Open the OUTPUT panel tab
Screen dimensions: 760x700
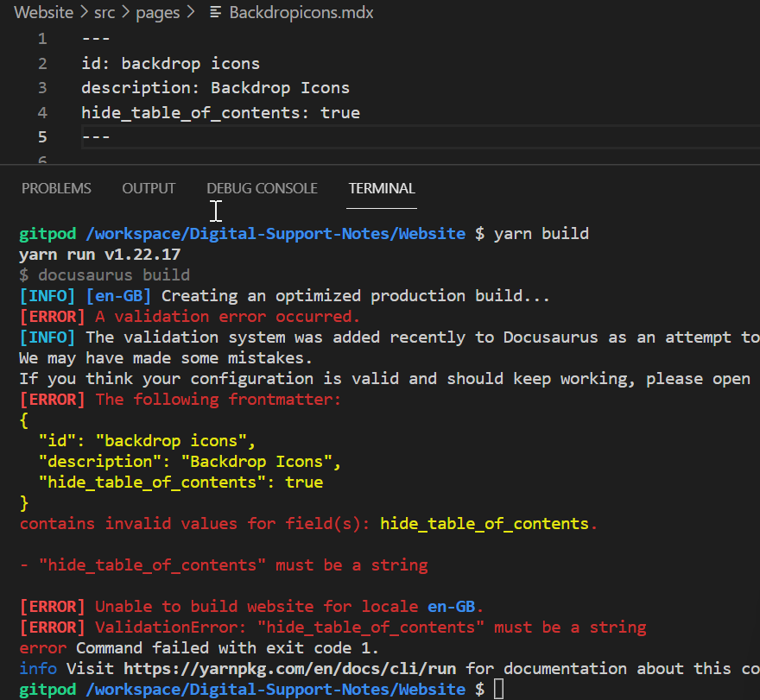pos(149,188)
